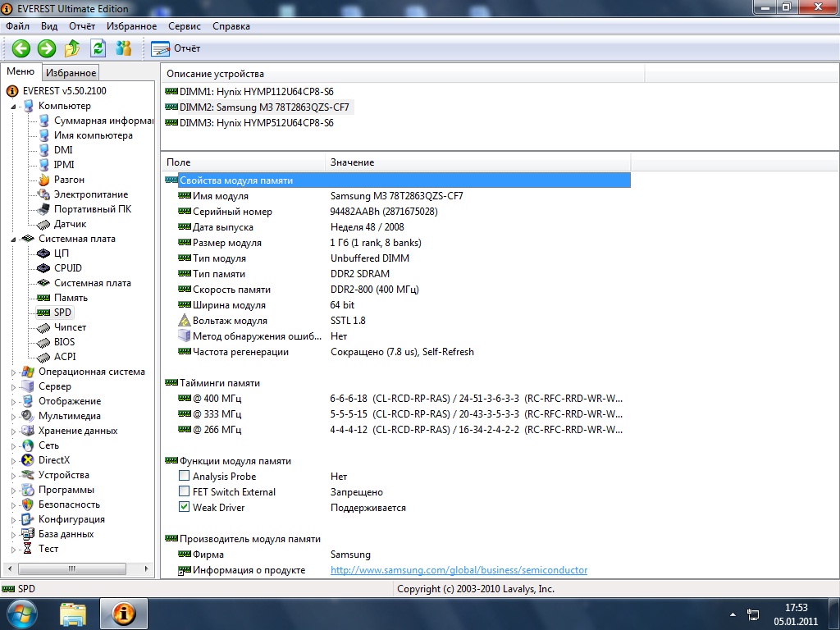This screenshot has width=840, height=630.
Task: Select the ЦП processor icon item
Action: tap(44, 253)
